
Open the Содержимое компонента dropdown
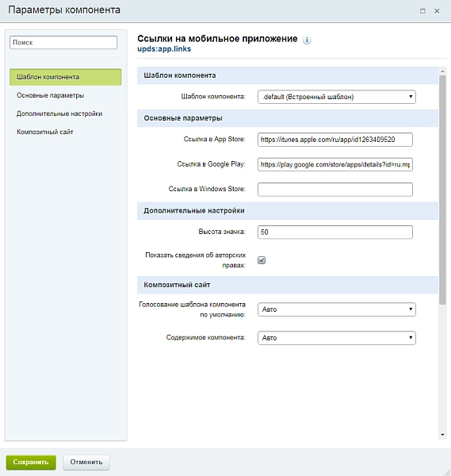337,338
